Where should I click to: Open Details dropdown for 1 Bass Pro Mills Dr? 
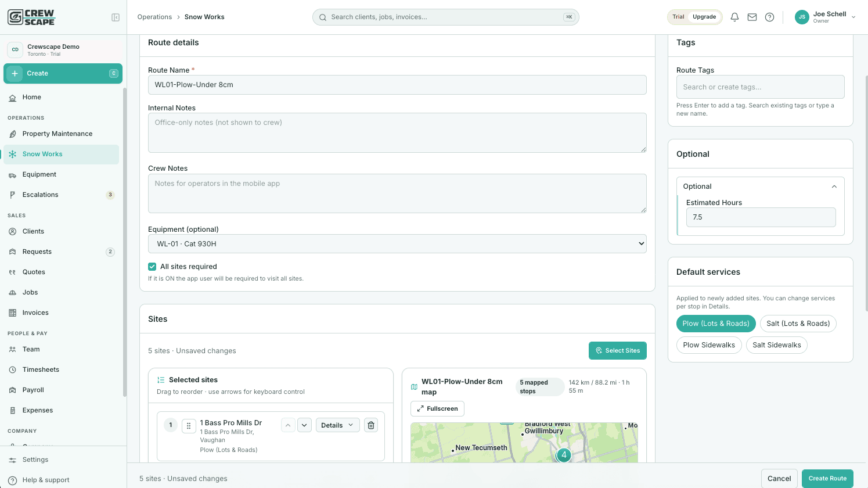337,425
